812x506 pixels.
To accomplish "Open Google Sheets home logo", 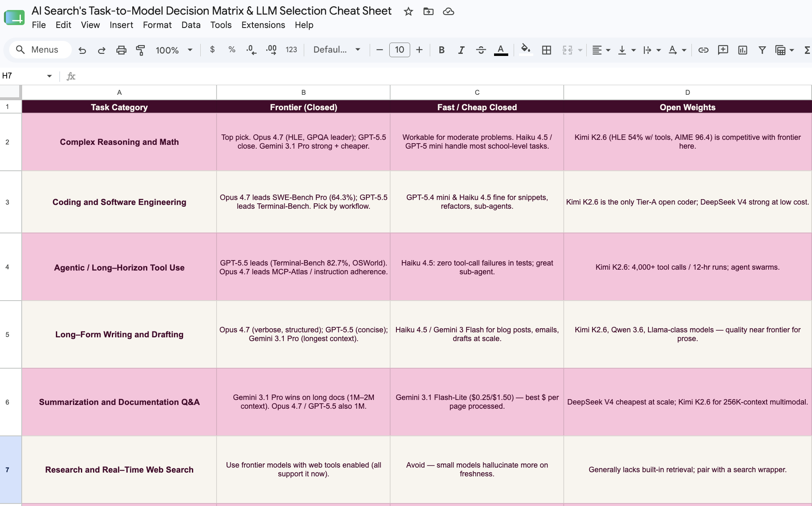I will [15, 18].
